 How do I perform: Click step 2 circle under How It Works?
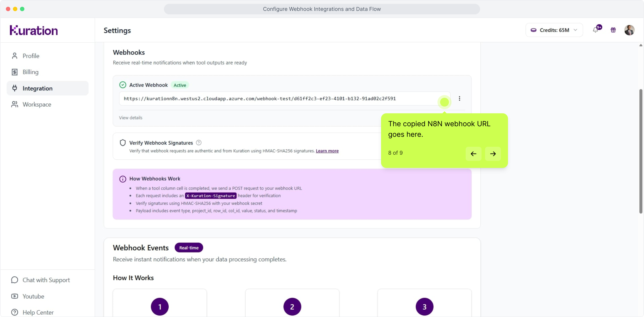tap(292, 307)
